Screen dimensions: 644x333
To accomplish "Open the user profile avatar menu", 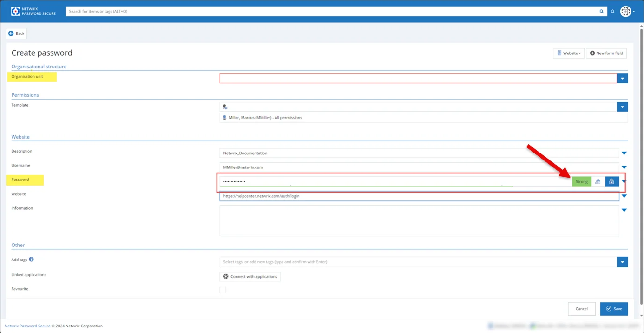I will [x=627, y=11].
